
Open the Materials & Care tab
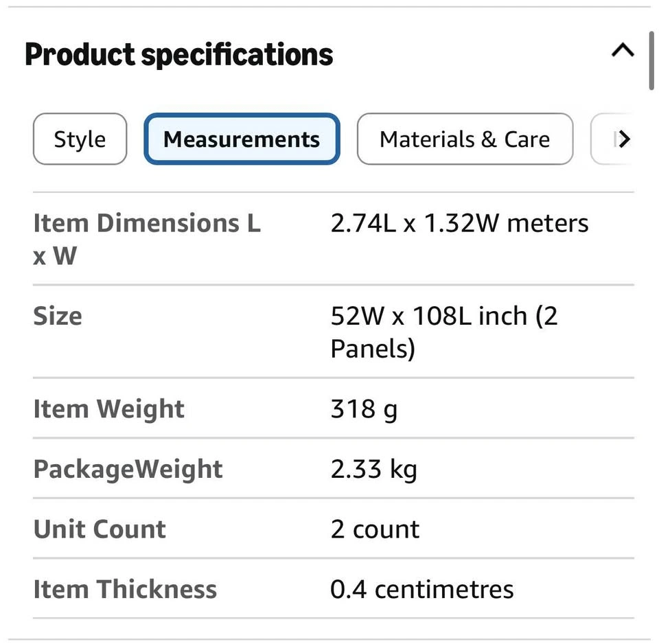465,139
